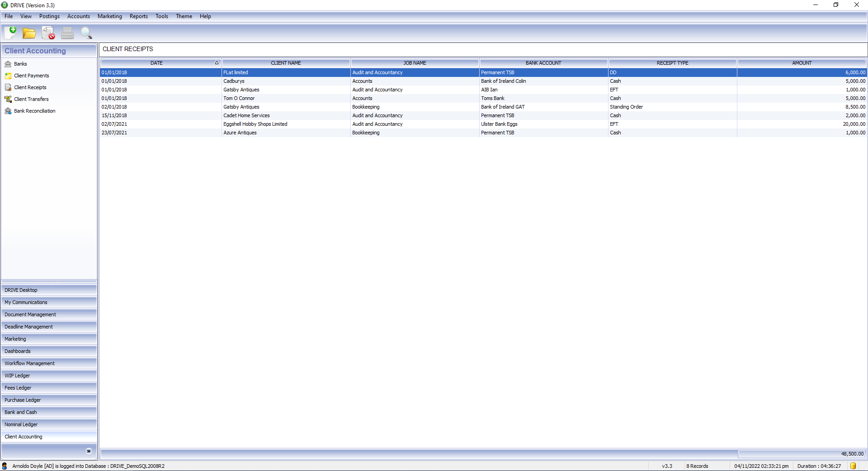Sort by DATE column arrow

click(x=217, y=63)
